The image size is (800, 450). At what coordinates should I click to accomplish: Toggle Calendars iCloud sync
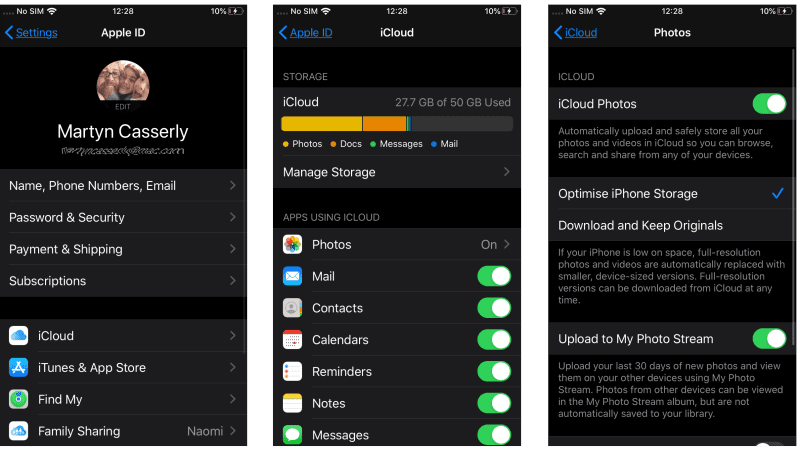[x=494, y=340]
